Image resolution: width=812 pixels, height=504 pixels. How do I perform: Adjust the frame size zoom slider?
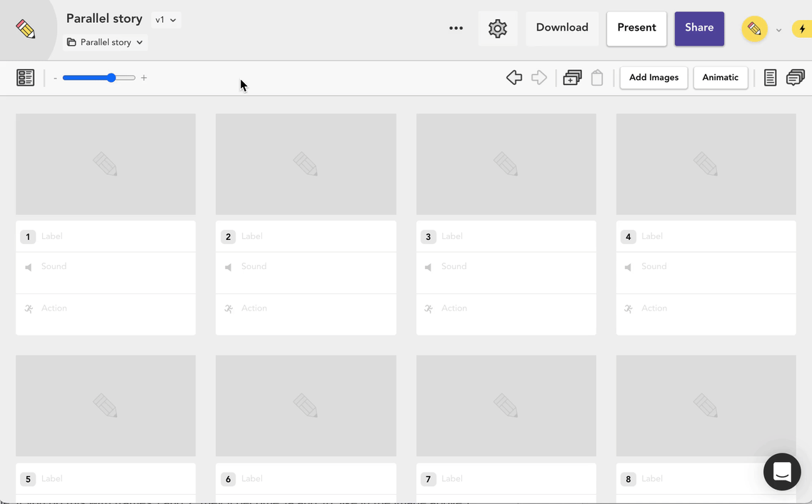tap(99, 78)
